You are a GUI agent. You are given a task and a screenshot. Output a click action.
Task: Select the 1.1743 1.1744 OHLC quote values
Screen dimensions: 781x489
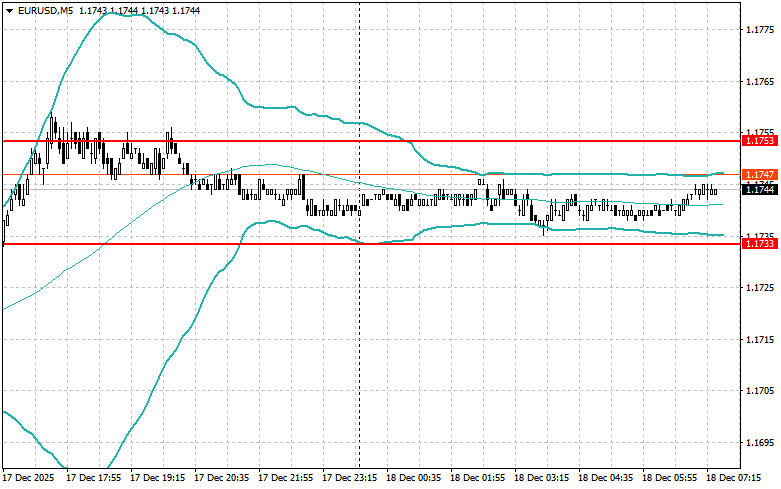pyautogui.click(x=140, y=10)
